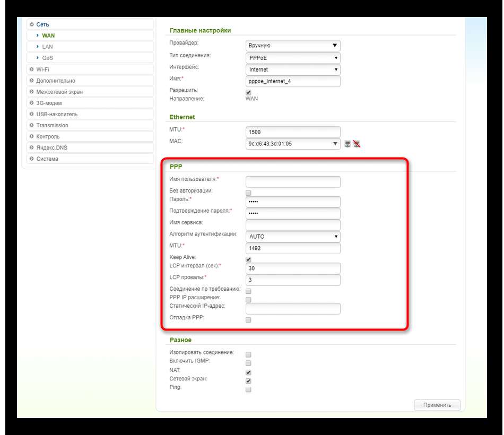Open the Transmission menu section
The image size is (504, 435).
click(x=90, y=125)
